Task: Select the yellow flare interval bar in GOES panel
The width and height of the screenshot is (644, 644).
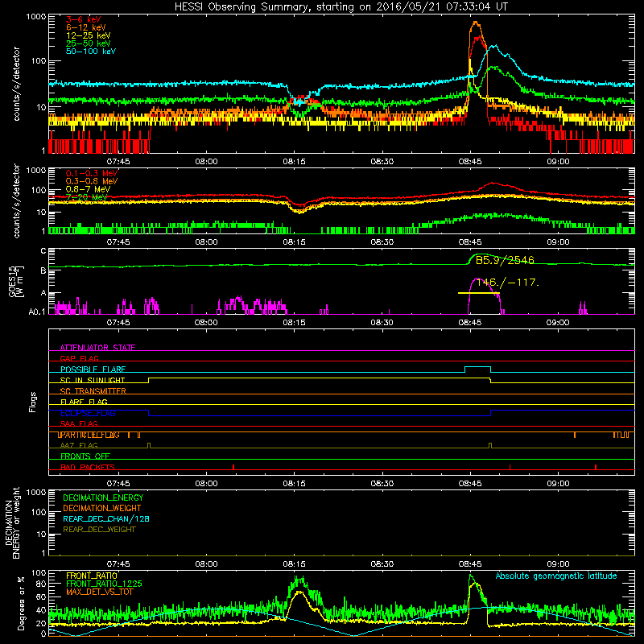Action: [478, 293]
